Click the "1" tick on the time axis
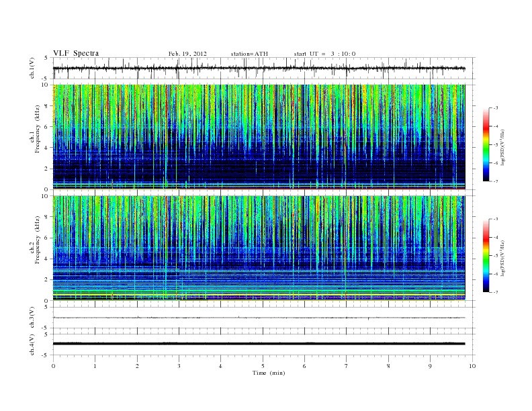 (x=95, y=366)
